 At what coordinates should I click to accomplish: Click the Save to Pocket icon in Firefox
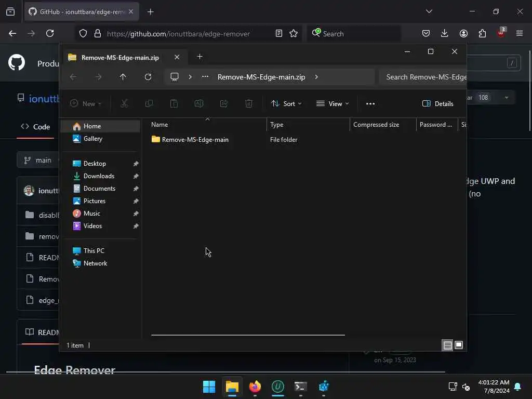pos(426,33)
